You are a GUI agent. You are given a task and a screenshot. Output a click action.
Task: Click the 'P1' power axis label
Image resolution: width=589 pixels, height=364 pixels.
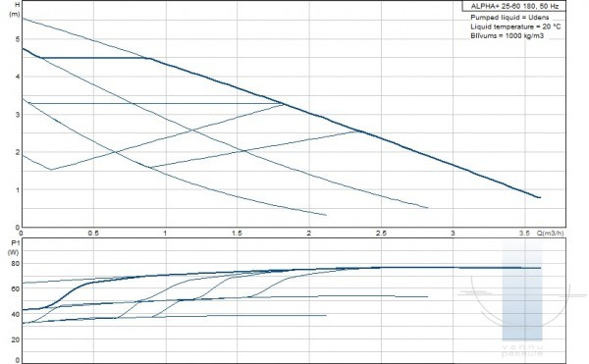point(15,242)
